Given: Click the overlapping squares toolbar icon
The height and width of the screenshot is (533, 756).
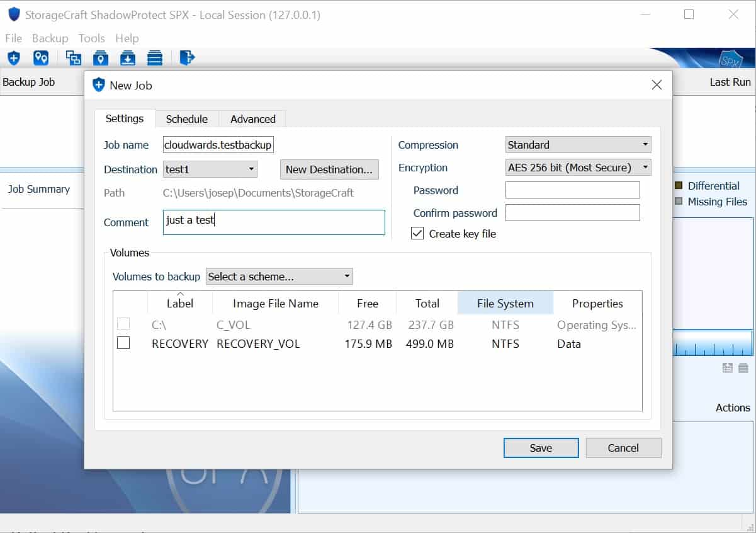Looking at the screenshot, I should (x=74, y=58).
